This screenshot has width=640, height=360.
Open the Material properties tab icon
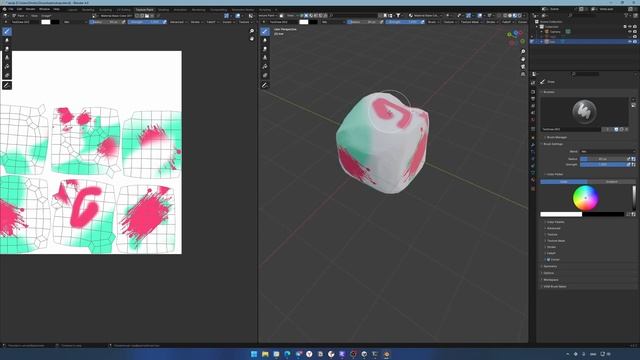click(x=533, y=180)
